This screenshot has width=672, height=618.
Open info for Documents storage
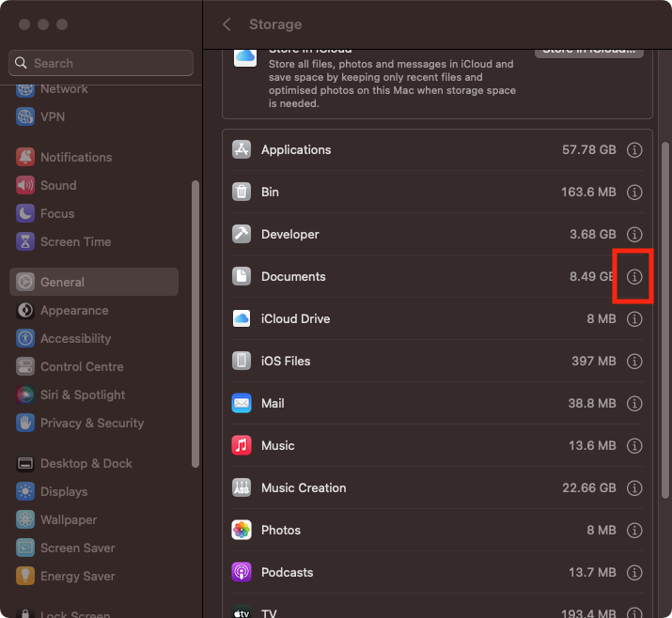(x=634, y=277)
